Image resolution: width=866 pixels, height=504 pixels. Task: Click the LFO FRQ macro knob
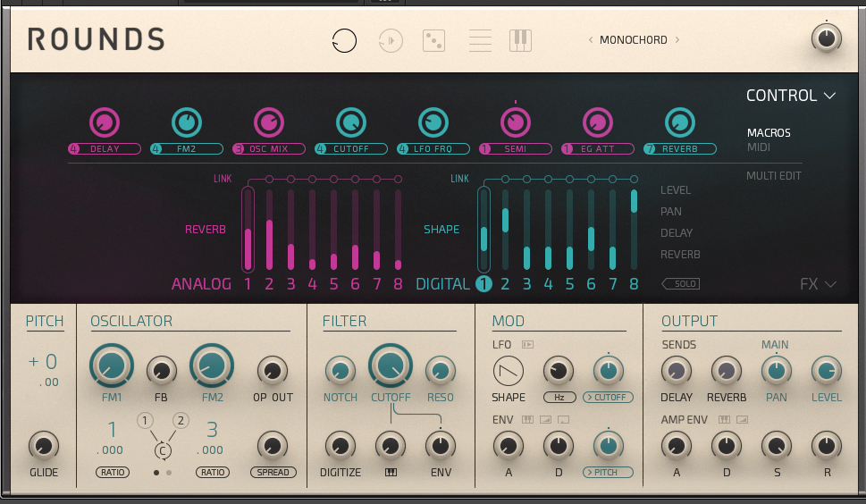[433, 122]
